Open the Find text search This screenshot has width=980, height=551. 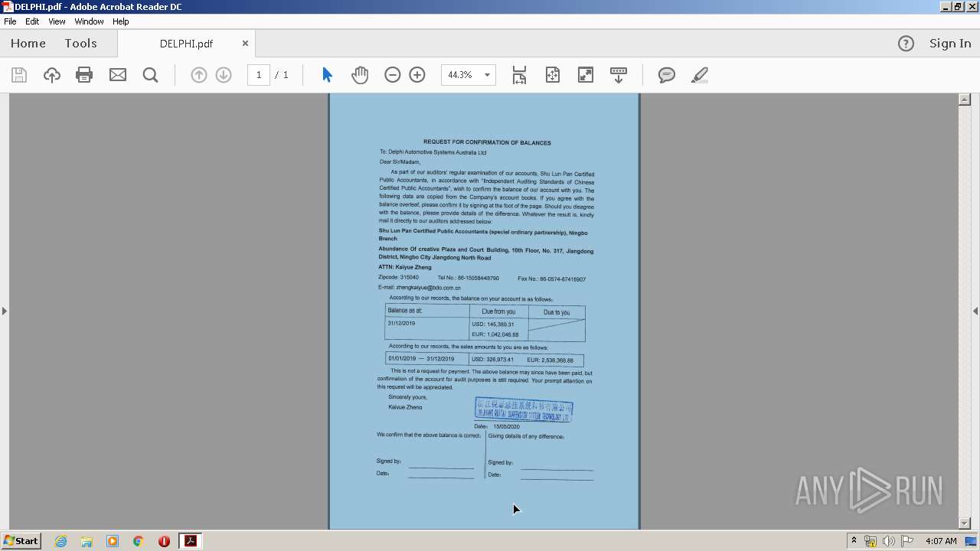click(x=151, y=75)
